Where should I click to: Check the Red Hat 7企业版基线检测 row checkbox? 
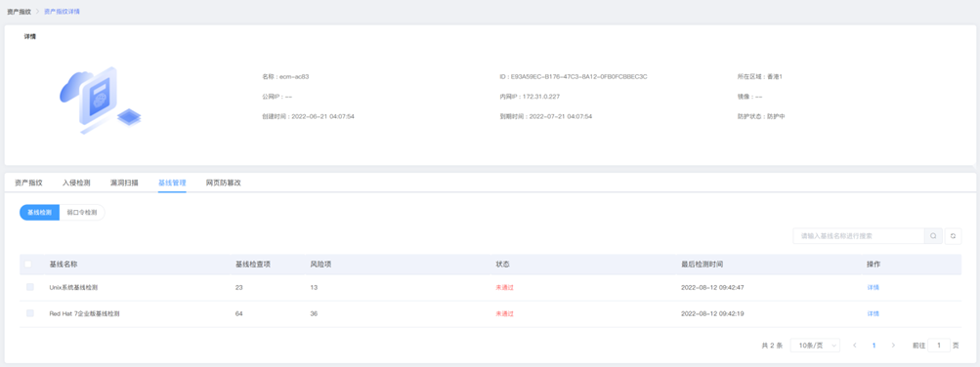click(30, 313)
